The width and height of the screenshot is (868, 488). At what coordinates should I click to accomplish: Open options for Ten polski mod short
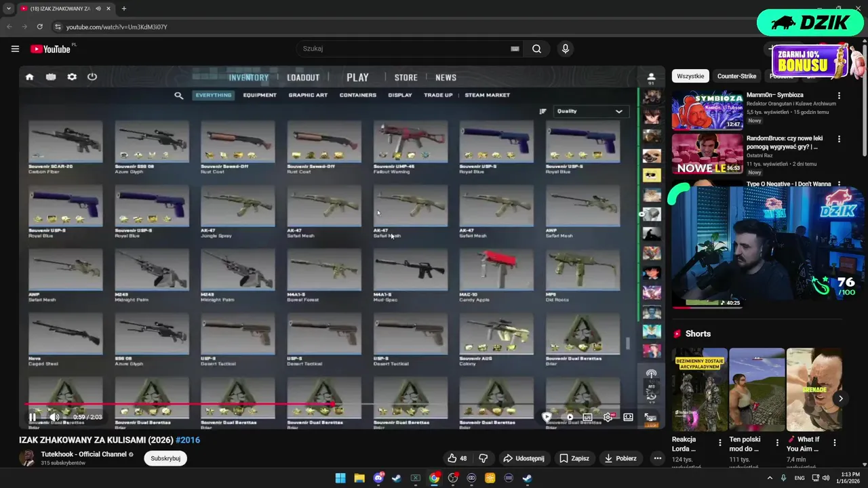click(777, 443)
